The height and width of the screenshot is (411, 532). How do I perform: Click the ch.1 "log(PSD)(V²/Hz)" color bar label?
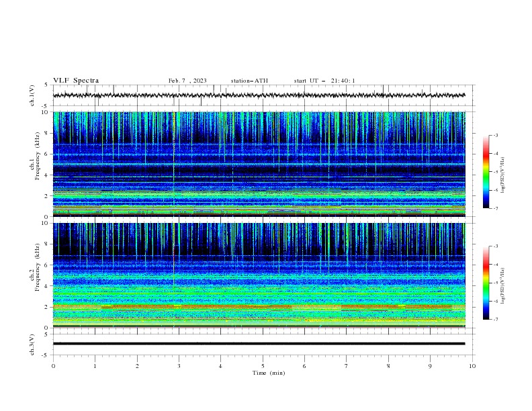point(502,175)
